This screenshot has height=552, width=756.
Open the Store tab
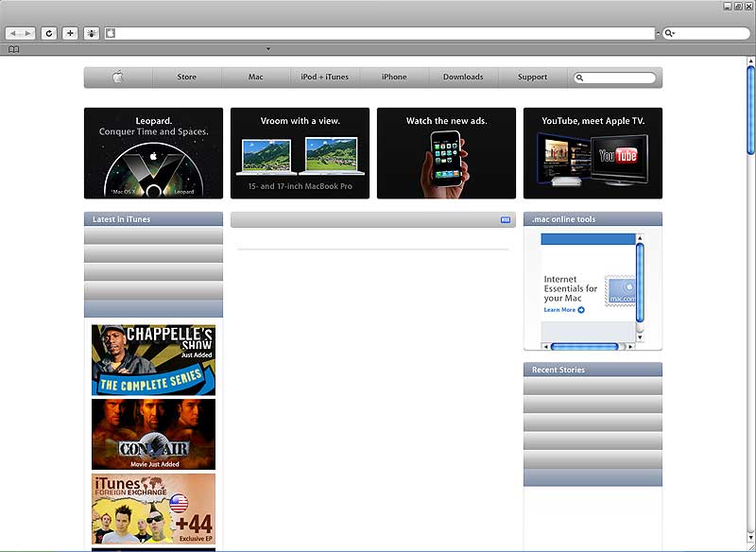[187, 78]
